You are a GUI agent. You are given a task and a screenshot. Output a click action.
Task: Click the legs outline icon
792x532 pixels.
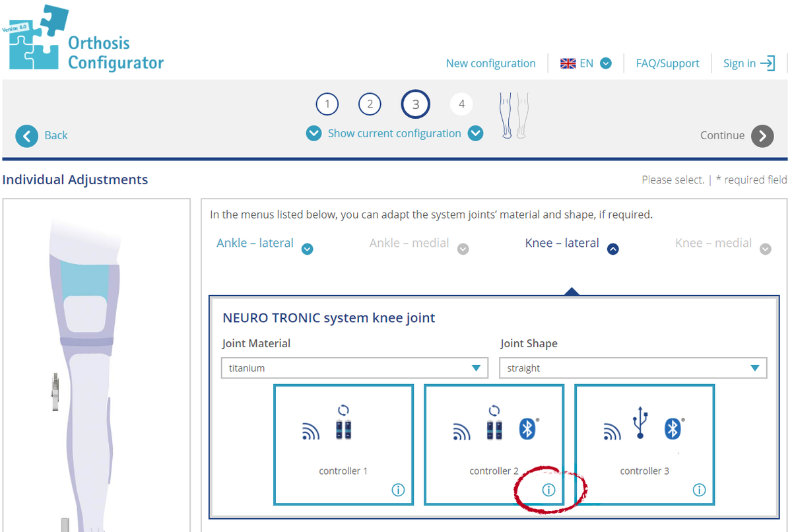tap(515, 115)
